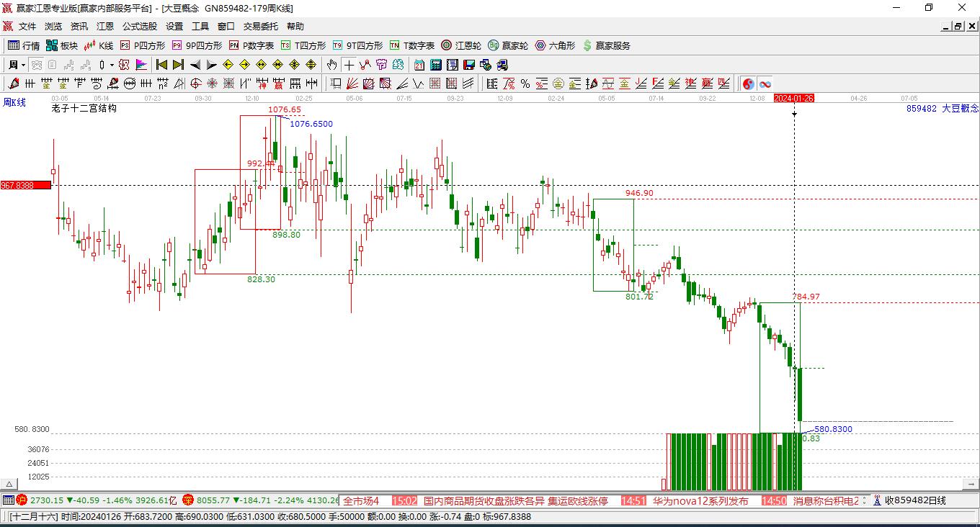Open the 公式选股 menu
Image resolution: width=980 pixels, height=527 pixels.
(x=140, y=27)
